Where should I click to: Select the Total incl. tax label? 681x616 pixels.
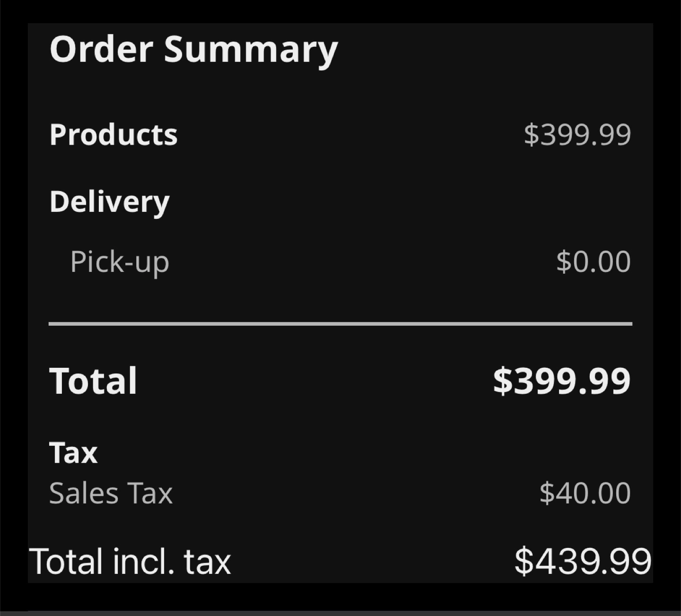click(x=130, y=562)
